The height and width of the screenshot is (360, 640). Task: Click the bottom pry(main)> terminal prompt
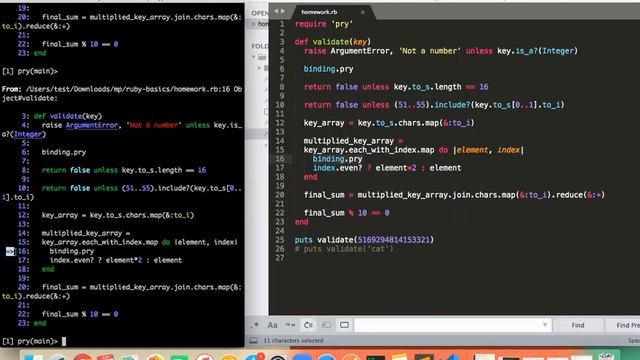[30, 341]
